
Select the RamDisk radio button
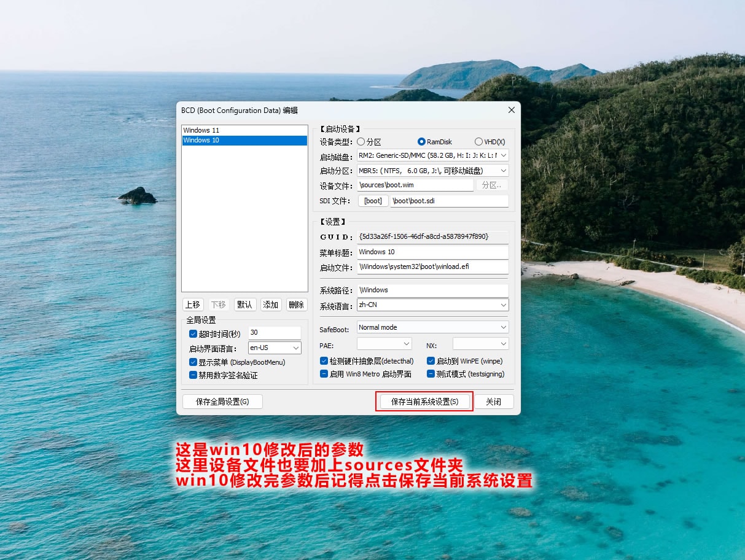(422, 142)
